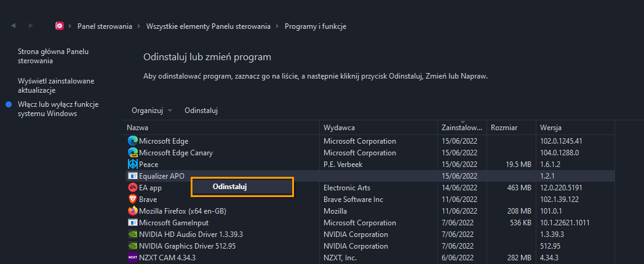Click size 536 KB
644x264 pixels.
(x=521, y=223)
